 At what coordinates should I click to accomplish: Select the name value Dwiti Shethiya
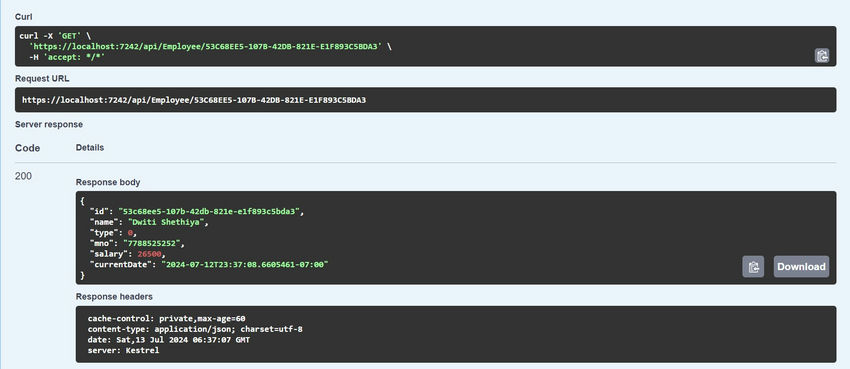pyautogui.click(x=166, y=222)
